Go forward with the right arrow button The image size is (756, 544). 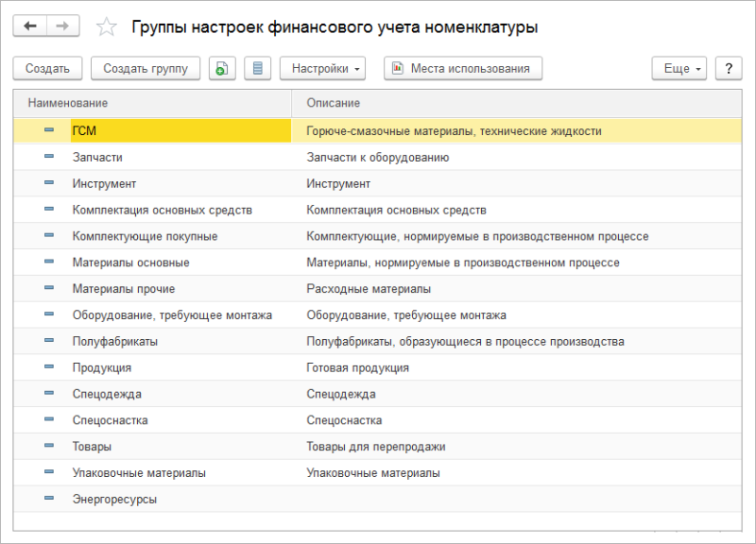[x=62, y=26]
